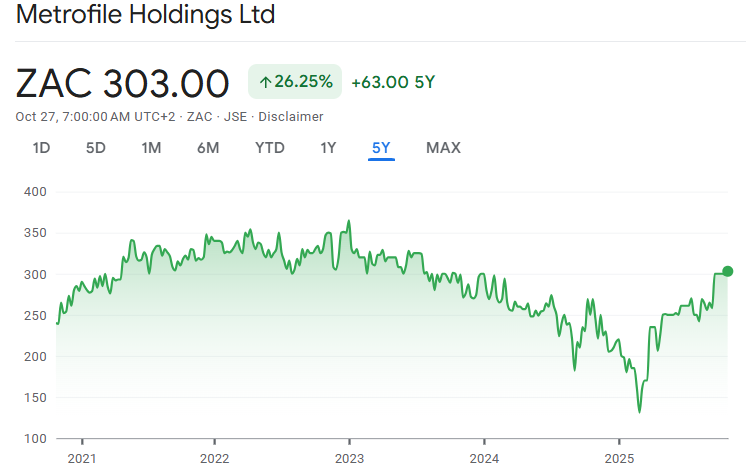Switch to the YTD tab
This screenshot has width=746, height=476.
(x=270, y=148)
